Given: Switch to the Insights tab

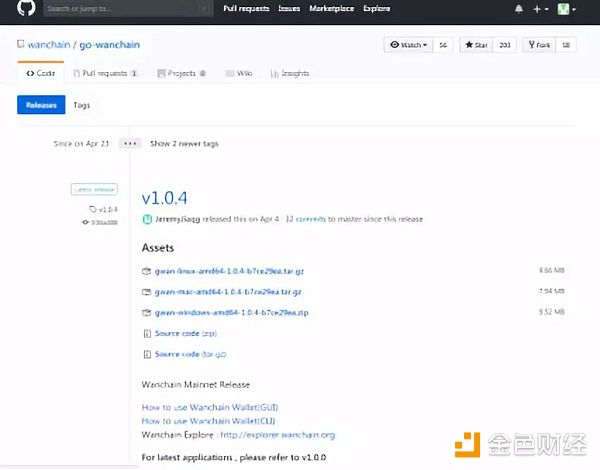Looking at the screenshot, I should coord(290,73).
